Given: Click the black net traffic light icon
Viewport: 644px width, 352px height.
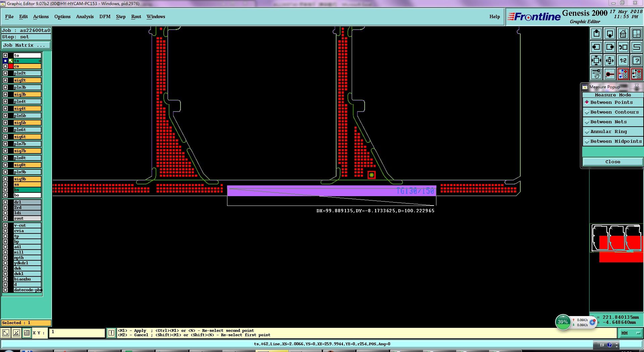Looking at the screenshot, I should (x=637, y=74).
